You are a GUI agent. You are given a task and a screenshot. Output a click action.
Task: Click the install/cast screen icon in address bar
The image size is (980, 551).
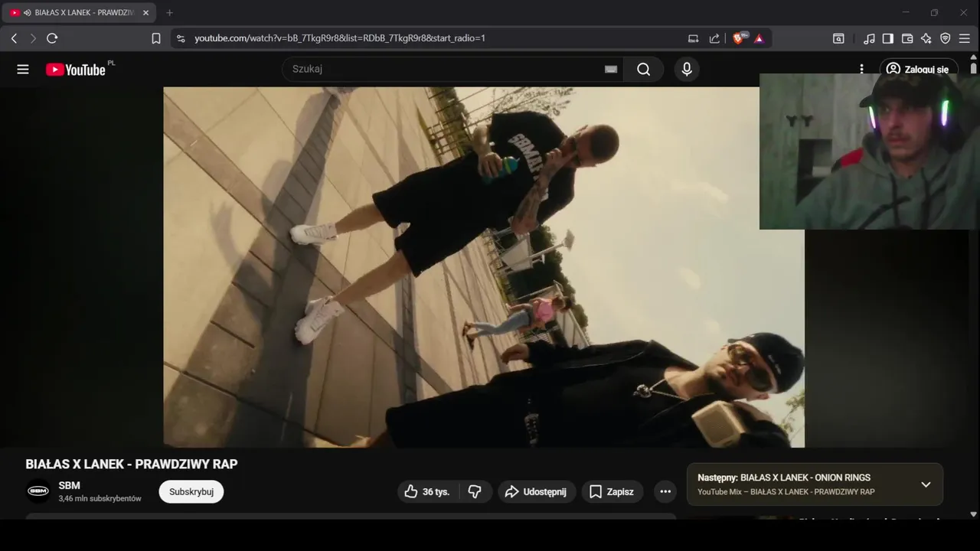tap(694, 38)
